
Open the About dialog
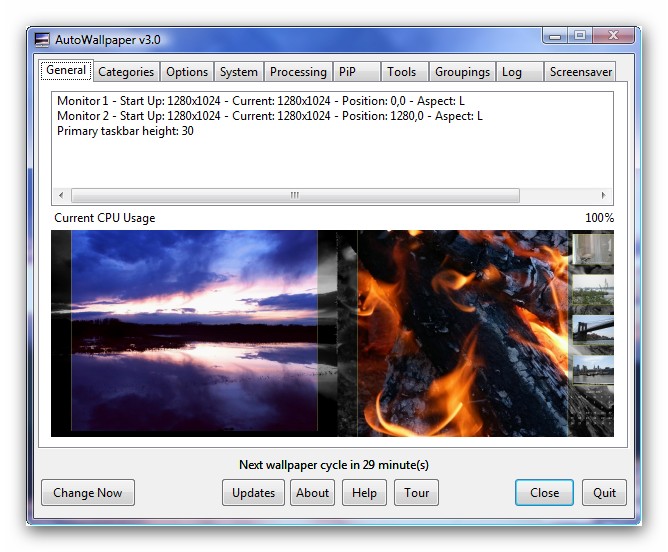click(313, 493)
